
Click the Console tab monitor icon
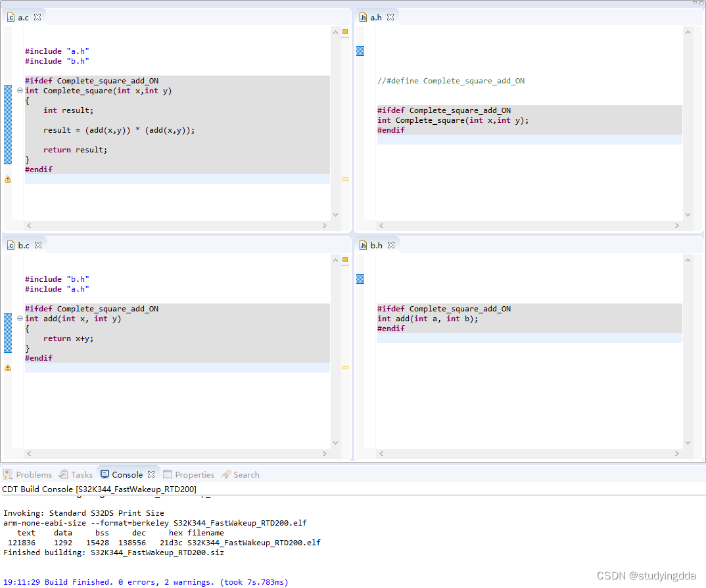(105, 474)
